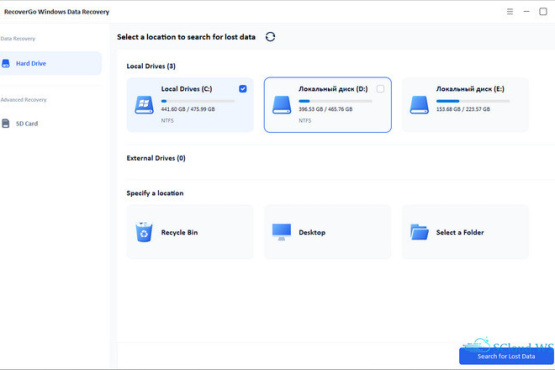
Task: Click NTFS label under C: drive
Action: 167,121
